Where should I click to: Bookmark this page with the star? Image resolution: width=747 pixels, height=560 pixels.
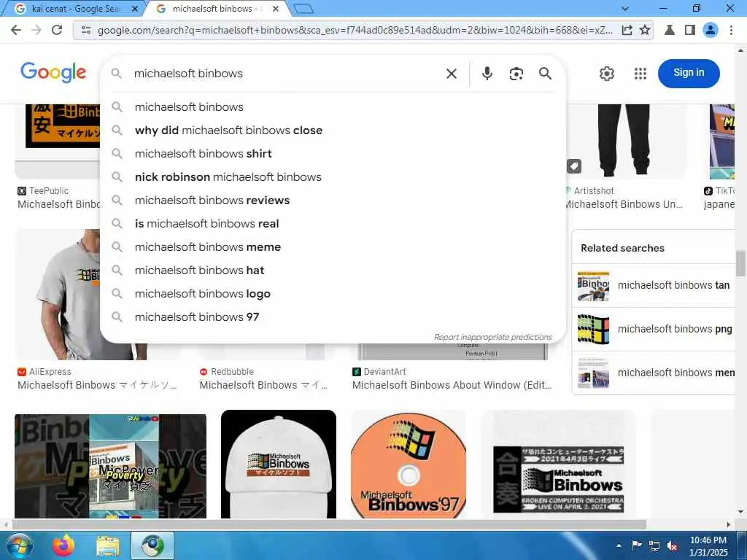(x=645, y=30)
